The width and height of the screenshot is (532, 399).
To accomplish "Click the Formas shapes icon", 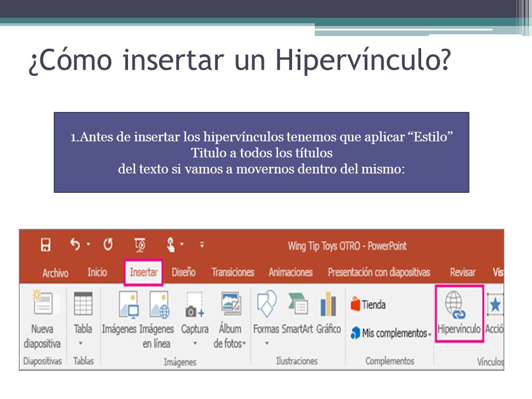I will pos(267,303).
